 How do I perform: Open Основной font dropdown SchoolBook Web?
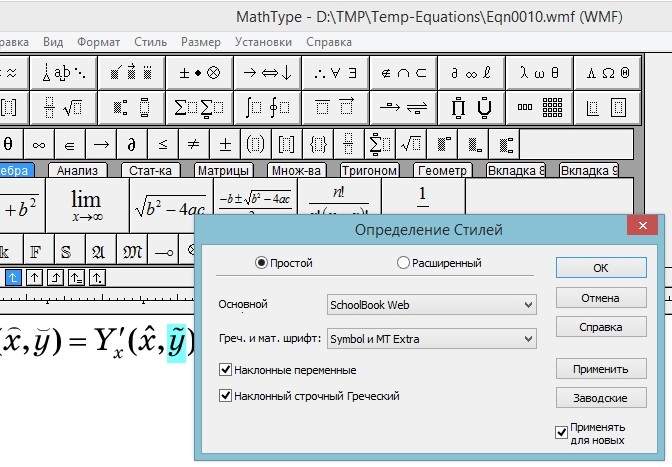point(432,305)
